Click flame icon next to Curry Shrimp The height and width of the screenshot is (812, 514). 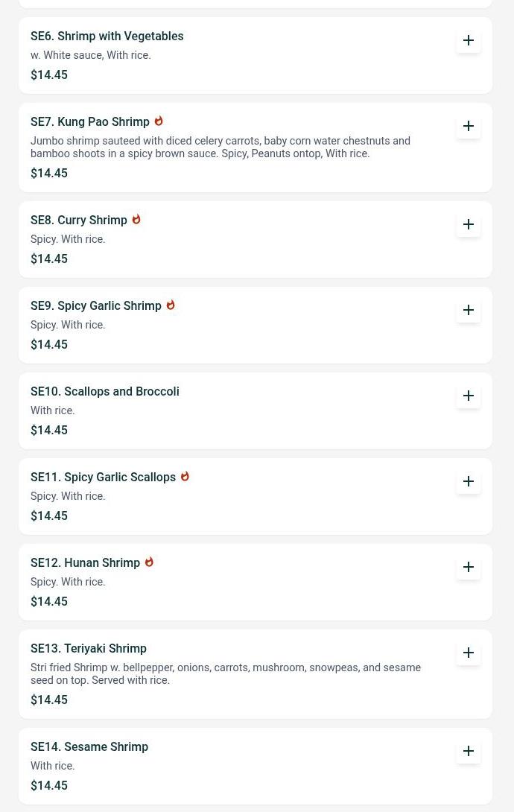pyautogui.click(x=136, y=219)
